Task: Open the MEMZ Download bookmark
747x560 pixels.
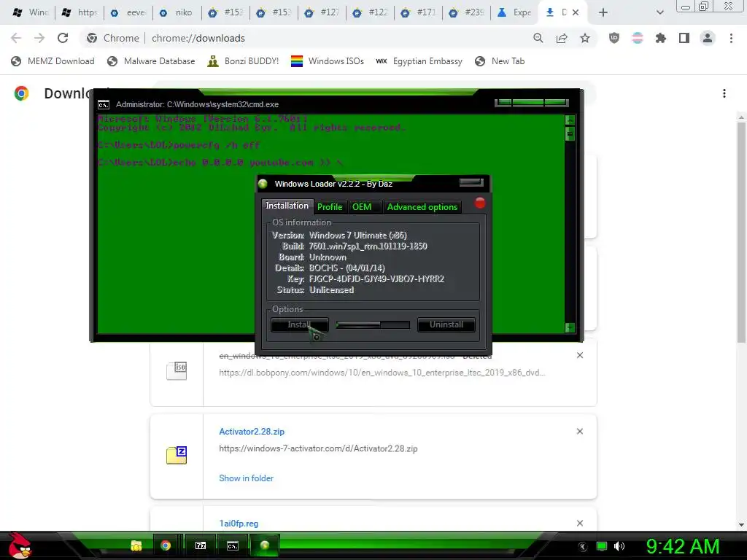Action: (x=53, y=61)
